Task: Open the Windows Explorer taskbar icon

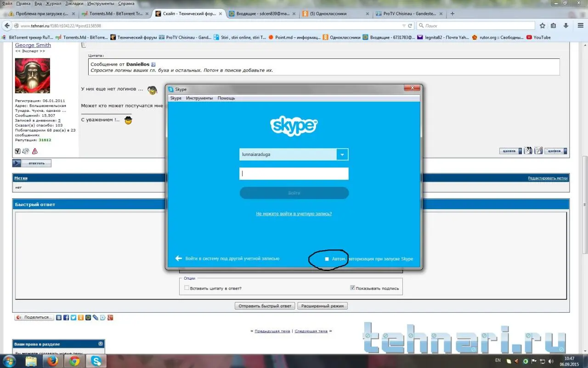Action: (x=31, y=361)
